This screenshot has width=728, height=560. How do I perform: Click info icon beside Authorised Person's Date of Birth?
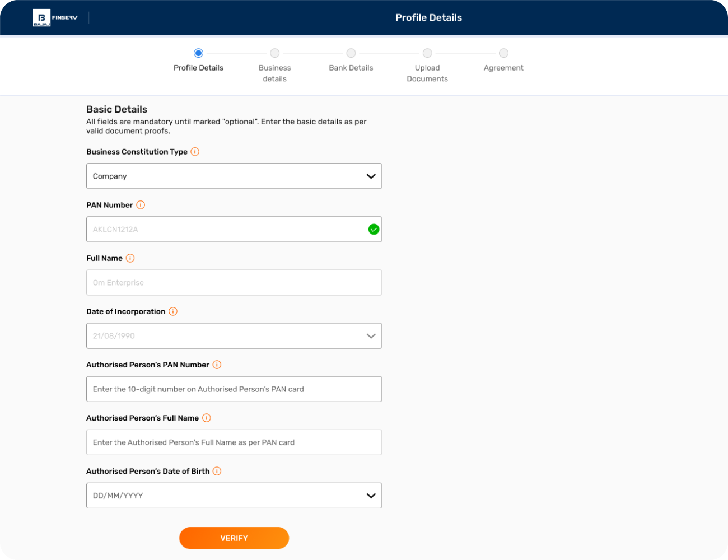point(217,471)
